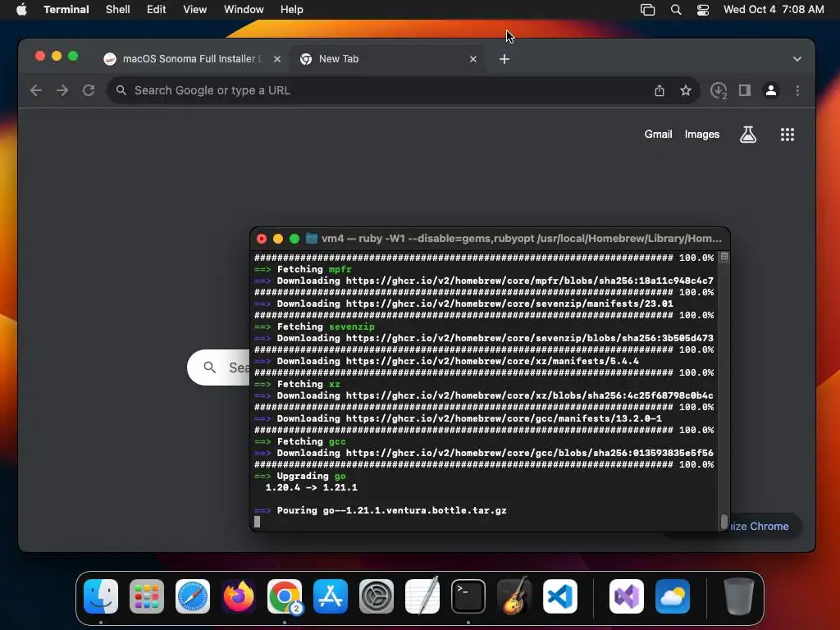This screenshot has height=630, width=840.
Task: Open the View menu
Action: [x=195, y=10]
